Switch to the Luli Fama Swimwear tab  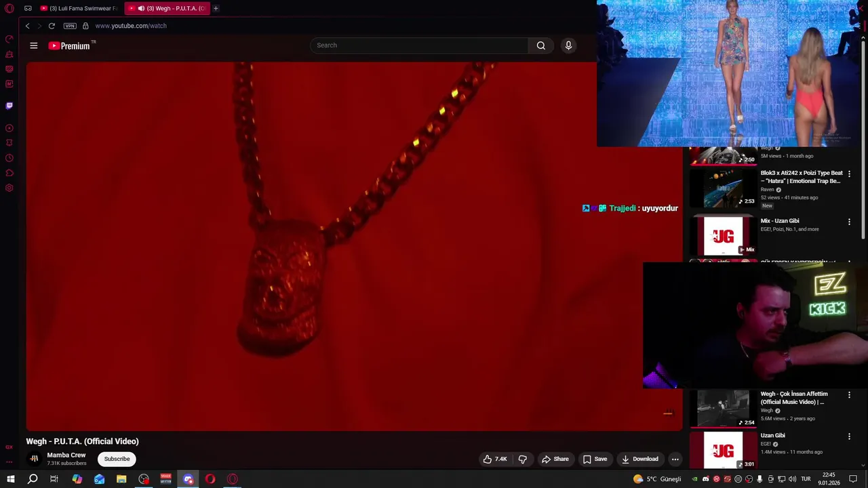coord(79,8)
